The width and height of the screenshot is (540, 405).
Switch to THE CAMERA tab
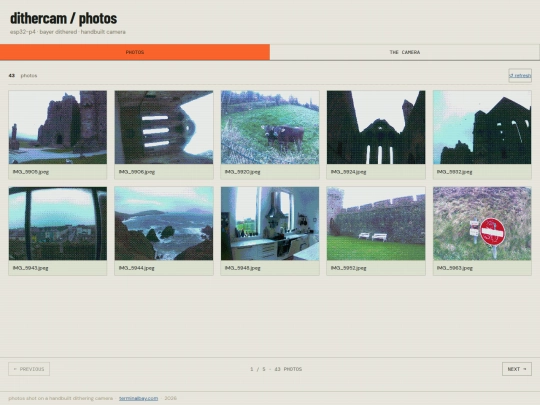405,52
